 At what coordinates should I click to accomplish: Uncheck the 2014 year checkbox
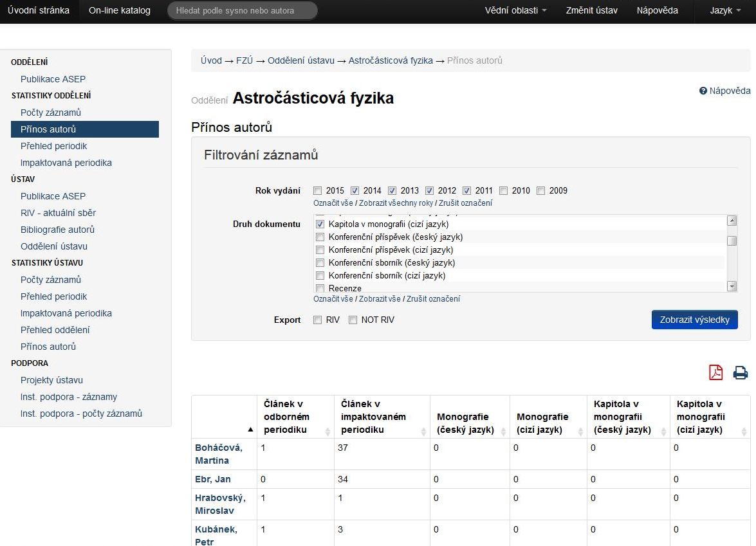coord(355,191)
